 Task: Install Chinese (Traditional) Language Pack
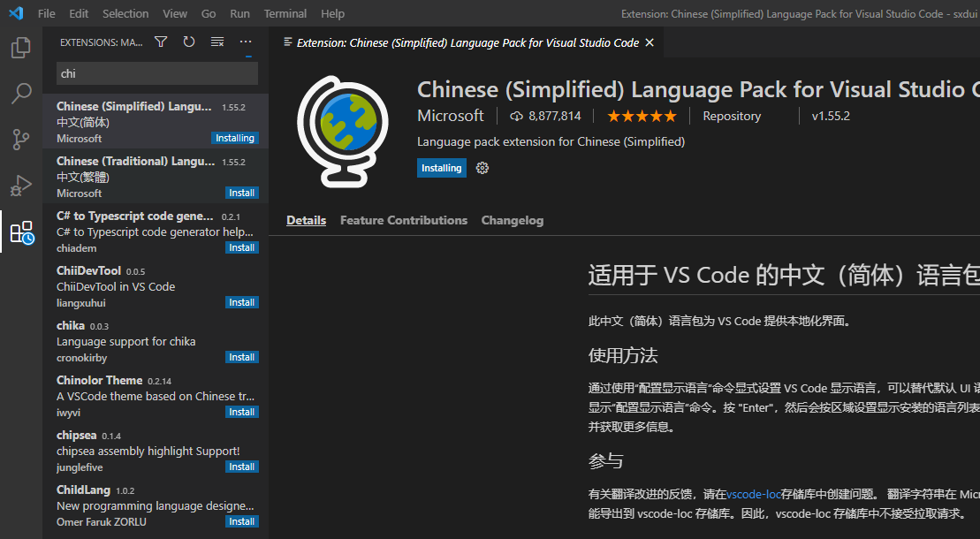click(242, 193)
